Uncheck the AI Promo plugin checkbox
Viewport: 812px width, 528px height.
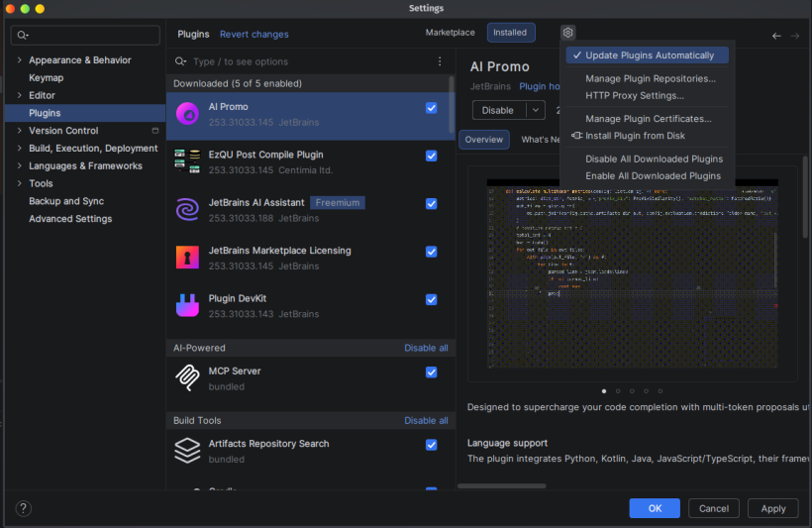[431, 108]
